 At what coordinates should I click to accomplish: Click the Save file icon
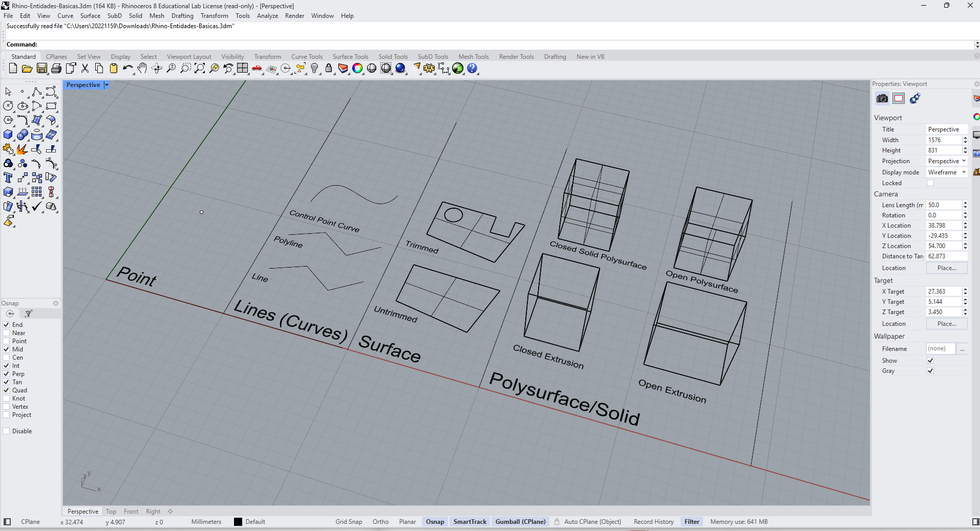pyautogui.click(x=42, y=69)
